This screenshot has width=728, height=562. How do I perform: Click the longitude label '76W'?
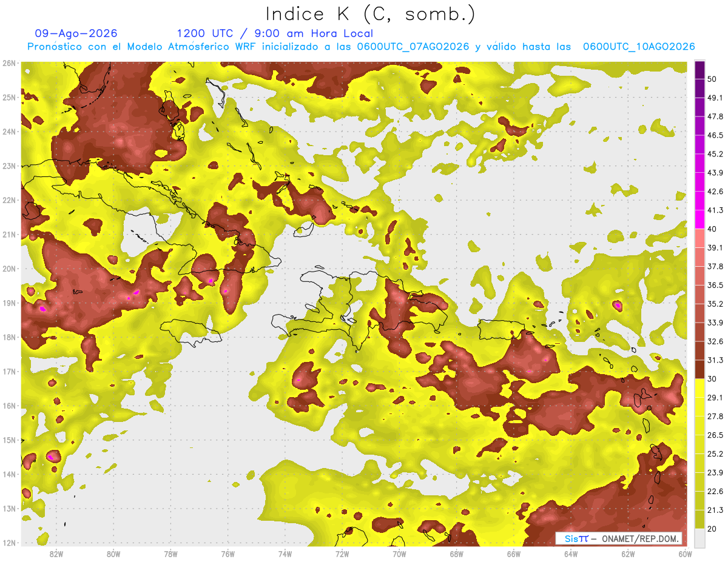(x=227, y=554)
